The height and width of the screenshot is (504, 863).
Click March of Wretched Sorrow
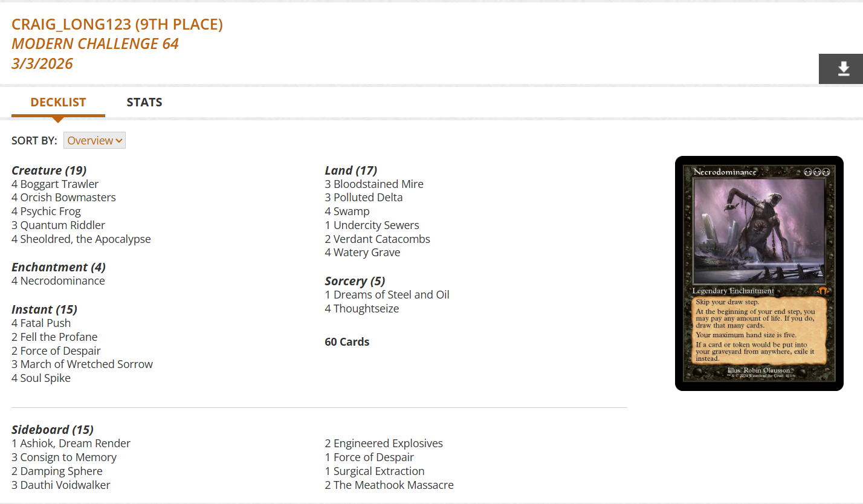tap(86, 364)
